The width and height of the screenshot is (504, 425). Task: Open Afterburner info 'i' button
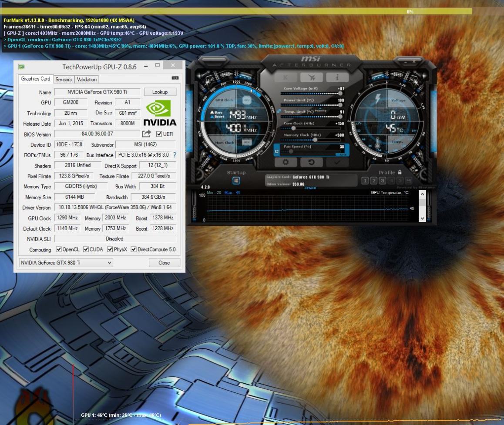[337, 77]
